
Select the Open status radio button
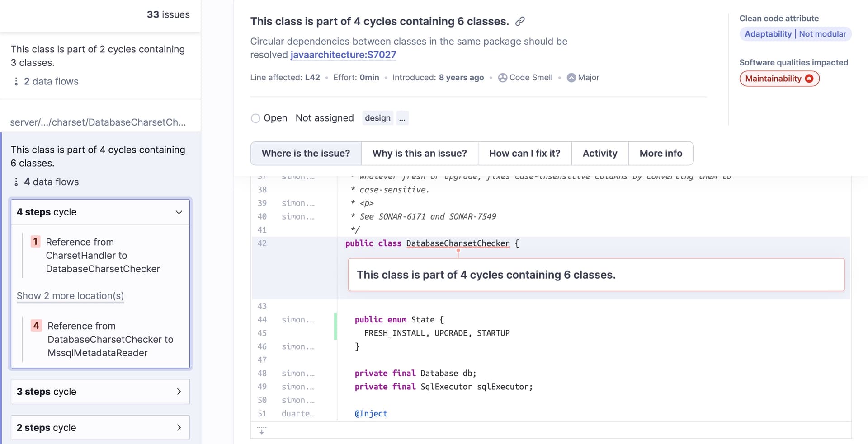point(256,118)
